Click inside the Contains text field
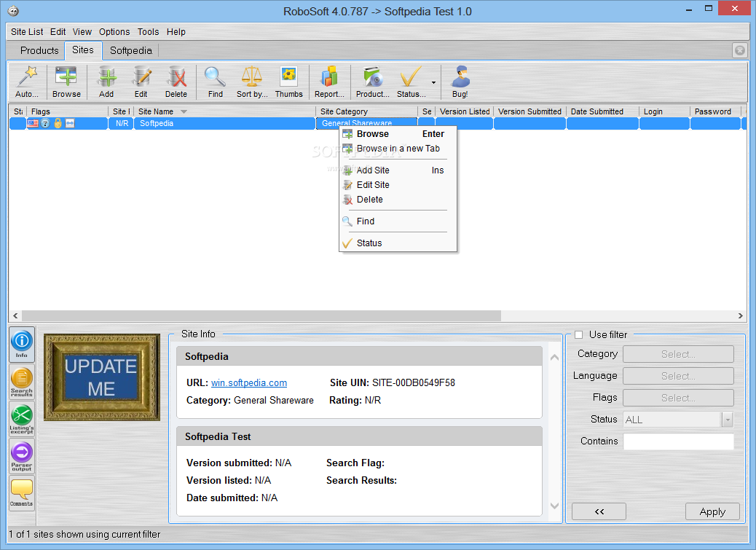Viewport: 756px width, 550px height. 678,441
